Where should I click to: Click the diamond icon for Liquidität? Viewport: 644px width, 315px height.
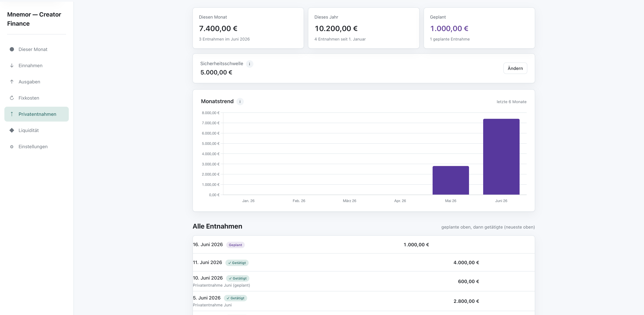point(12,130)
